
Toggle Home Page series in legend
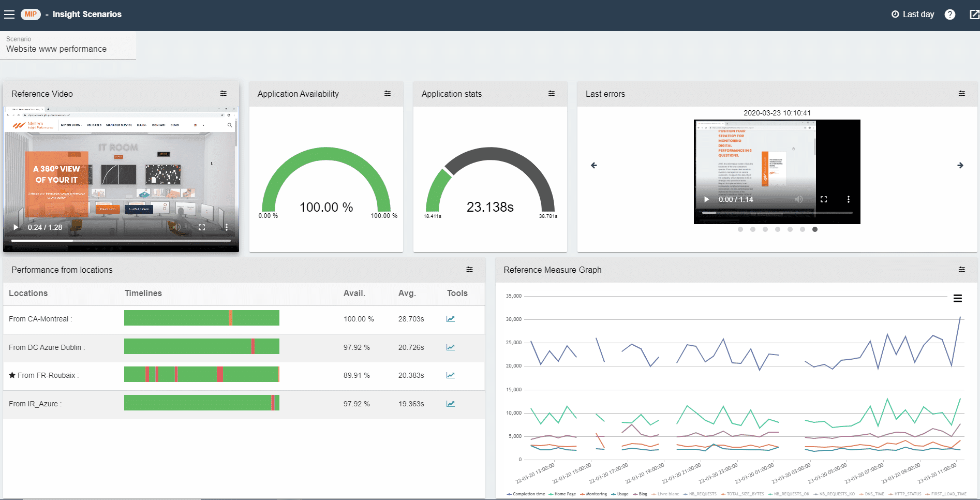tap(565, 494)
